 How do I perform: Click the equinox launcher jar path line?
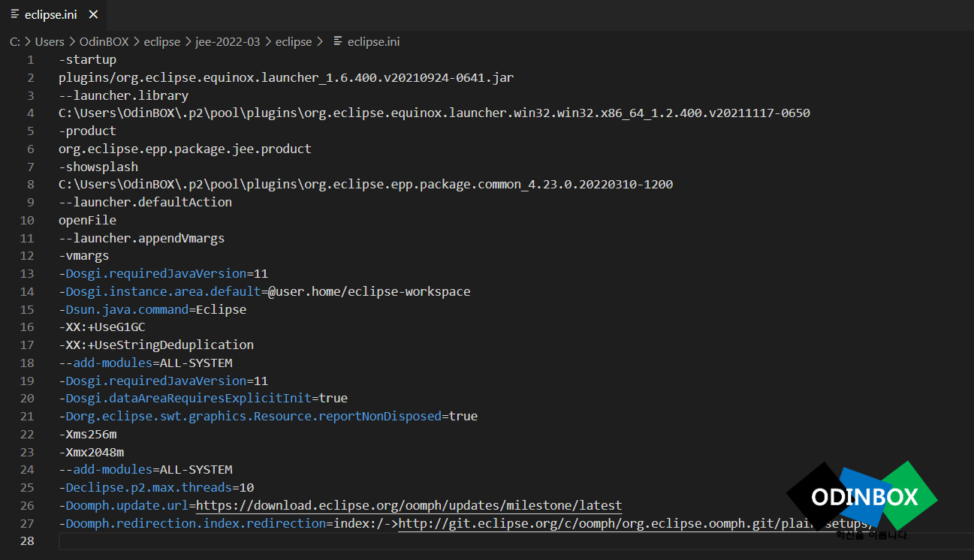286,78
